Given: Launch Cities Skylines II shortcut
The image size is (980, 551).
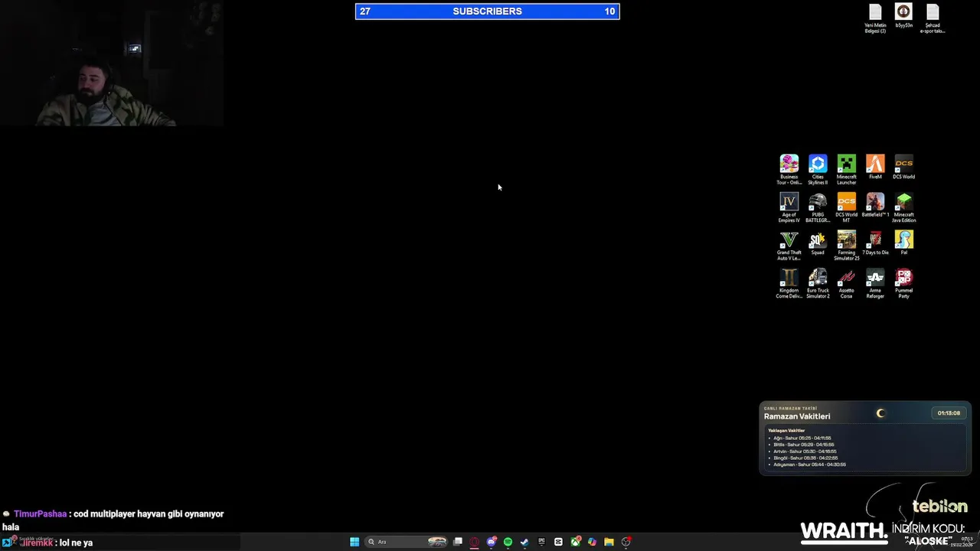Looking at the screenshot, I should (x=818, y=170).
